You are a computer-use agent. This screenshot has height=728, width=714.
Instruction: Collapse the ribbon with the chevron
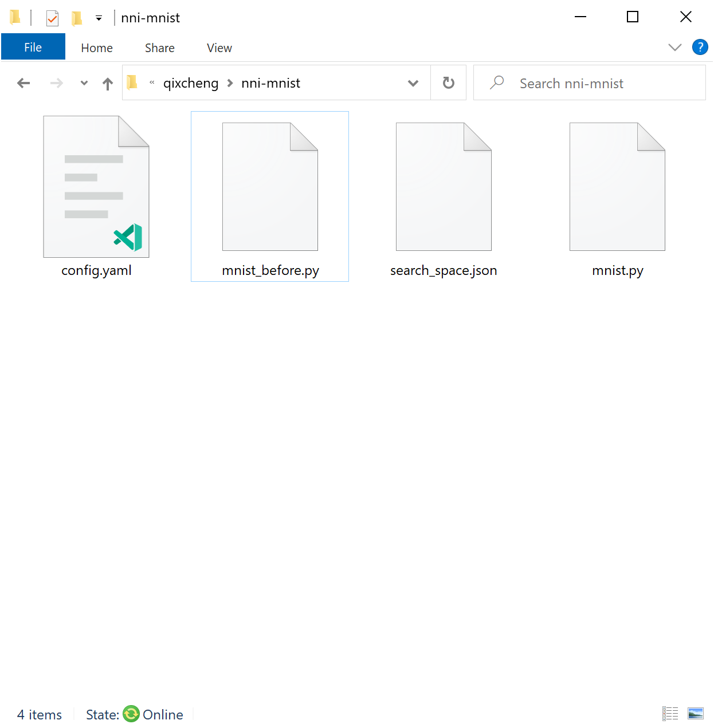(x=674, y=48)
